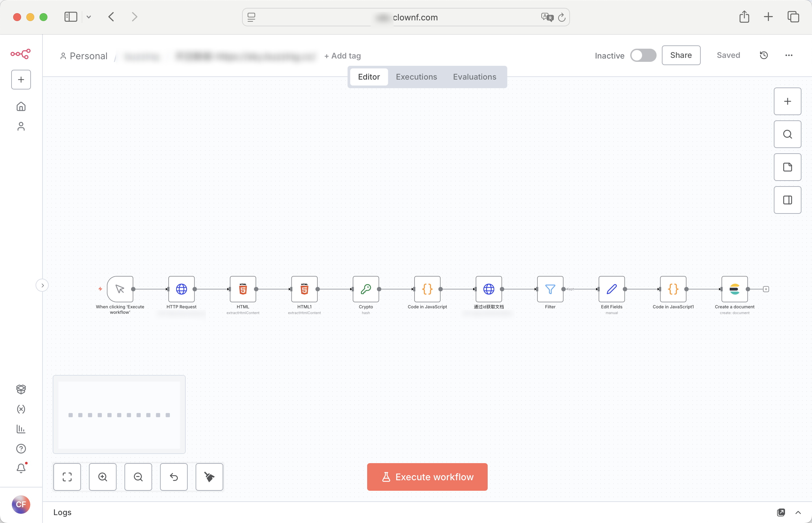Click the Execute workflow button

pyautogui.click(x=427, y=477)
